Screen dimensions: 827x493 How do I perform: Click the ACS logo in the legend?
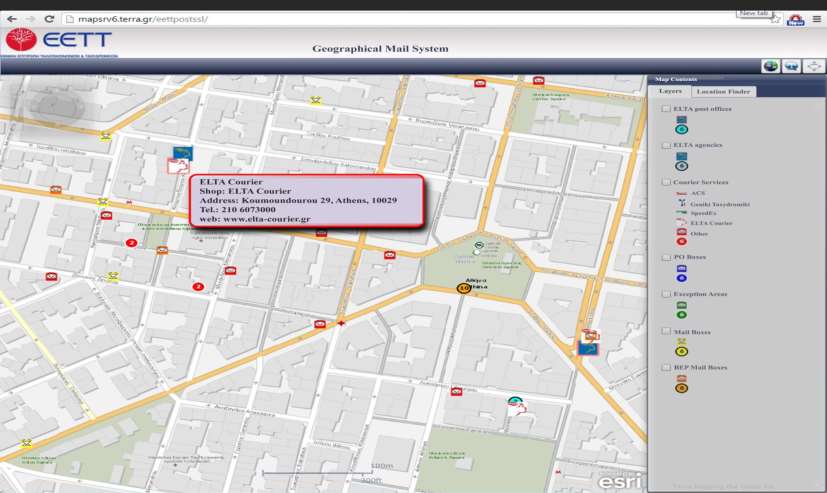coord(681,194)
